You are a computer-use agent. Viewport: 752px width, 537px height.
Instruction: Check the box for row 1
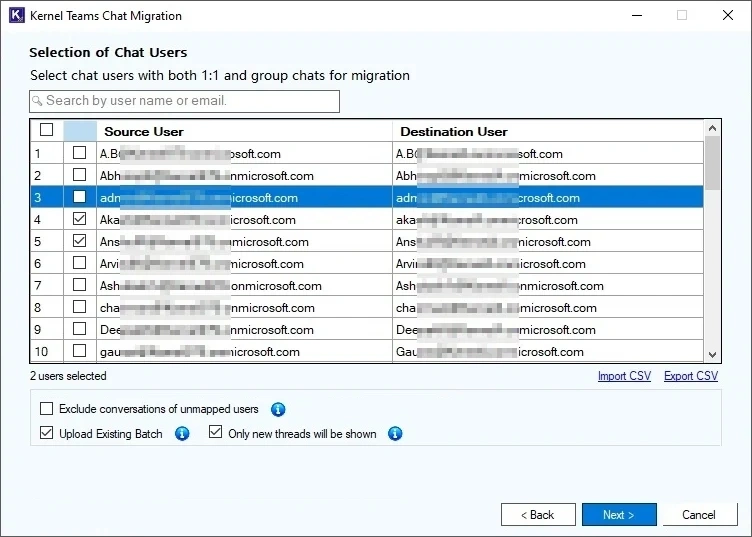(x=80, y=153)
